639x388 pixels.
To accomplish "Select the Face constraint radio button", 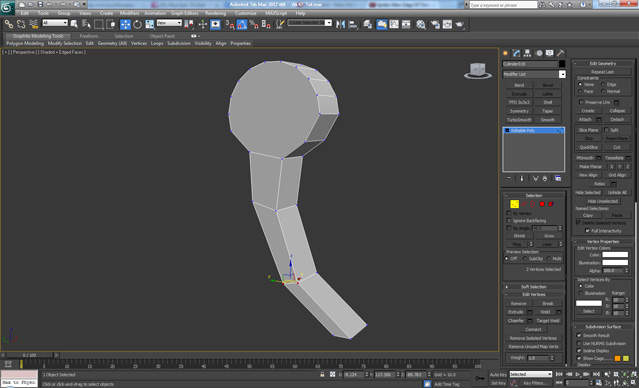I will pos(580,91).
